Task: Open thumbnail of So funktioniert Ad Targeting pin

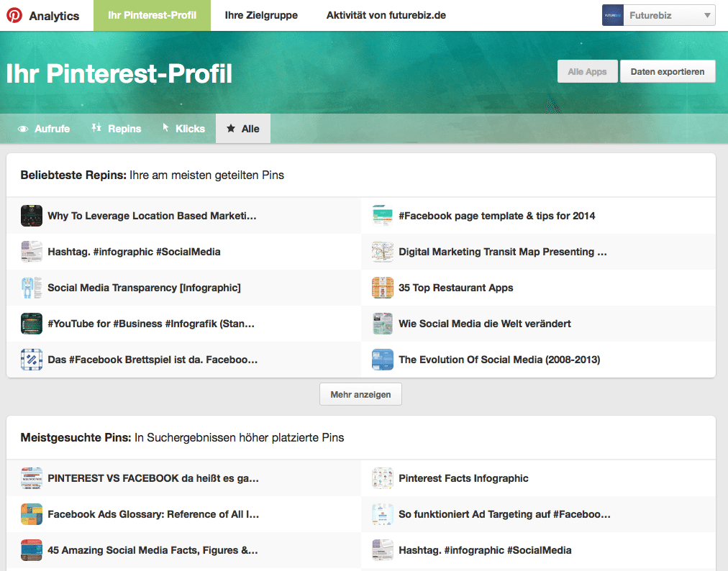Action: click(x=383, y=514)
